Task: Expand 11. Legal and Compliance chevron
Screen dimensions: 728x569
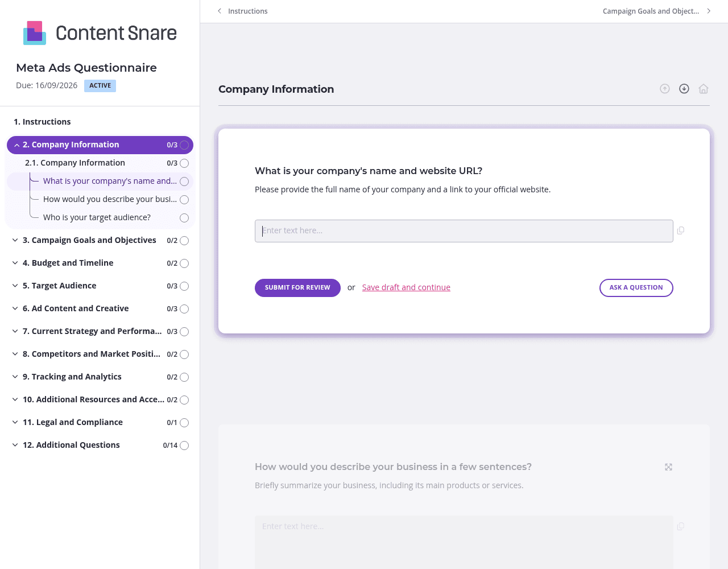Action: pos(15,422)
